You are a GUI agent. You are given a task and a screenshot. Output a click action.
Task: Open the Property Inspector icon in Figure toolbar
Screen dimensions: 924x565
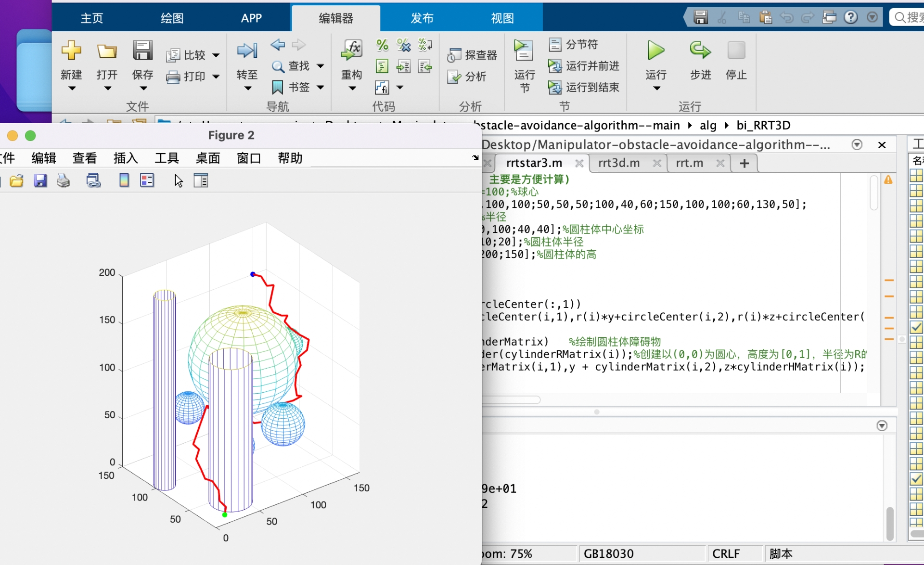click(x=201, y=180)
